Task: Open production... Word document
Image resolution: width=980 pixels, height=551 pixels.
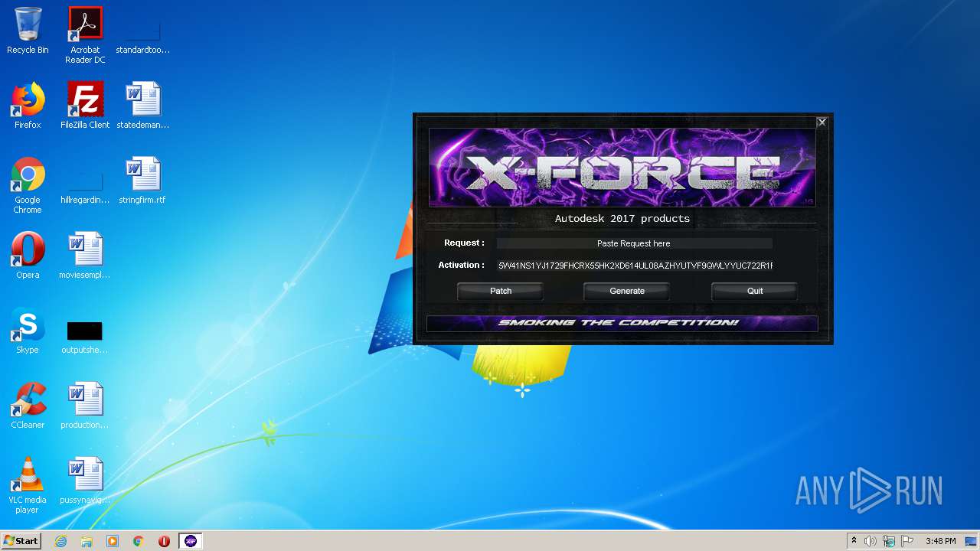Action: [x=85, y=406]
